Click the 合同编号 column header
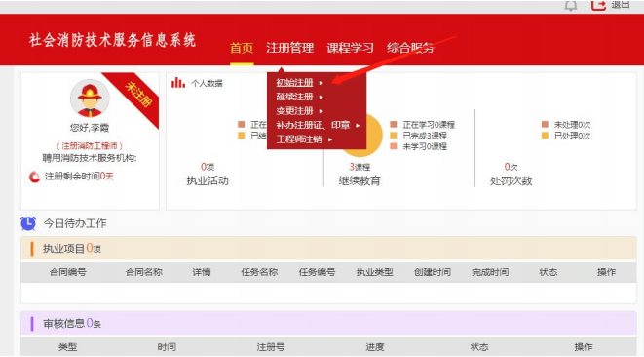 click(x=68, y=272)
